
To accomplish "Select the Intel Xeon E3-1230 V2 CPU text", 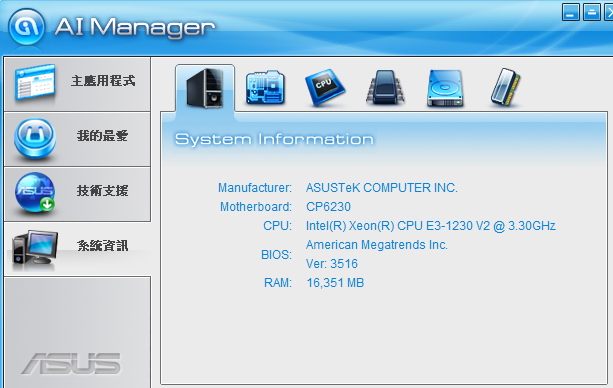I will coord(431,226).
